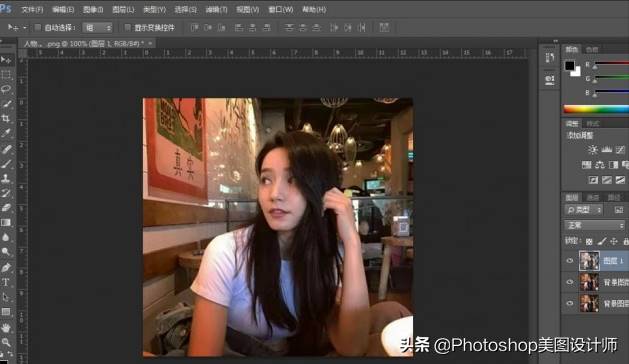Open the Window menu
Viewport: 629px width, 364px height.
click(x=280, y=9)
